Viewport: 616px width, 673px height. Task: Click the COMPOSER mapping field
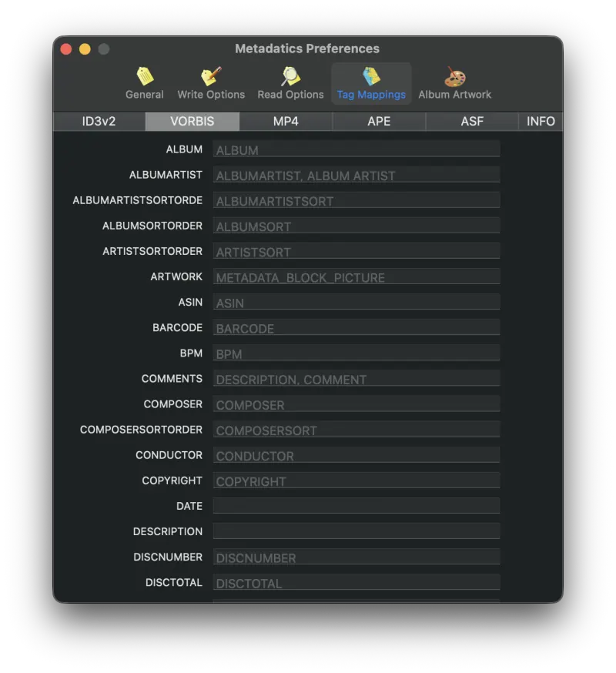tap(357, 404)
